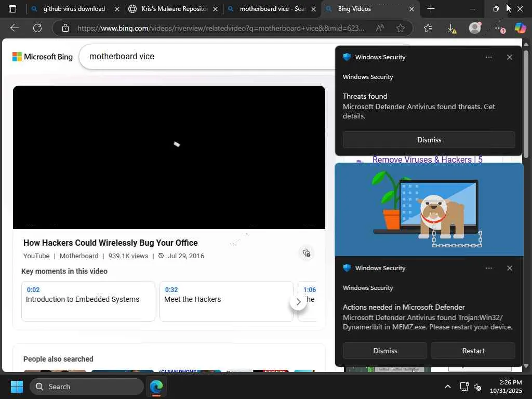The height and width of the screenshot is (399, 532).
Task: Click the Trojan:Win32 MEMZ.exe message text
Action: coord(428,322)
